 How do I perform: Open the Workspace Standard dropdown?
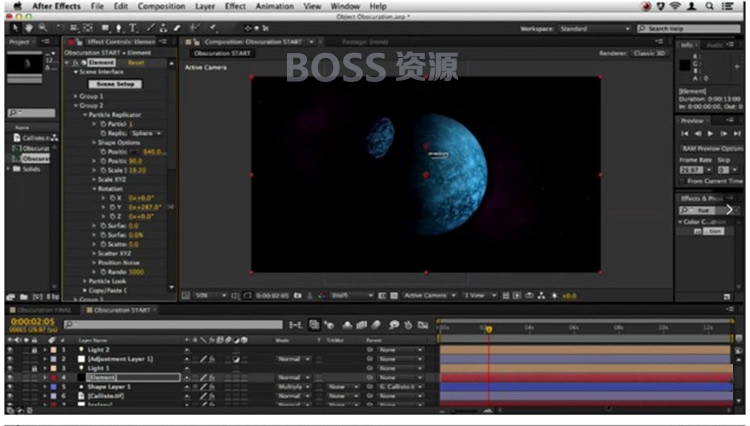[x=594, y=29]
